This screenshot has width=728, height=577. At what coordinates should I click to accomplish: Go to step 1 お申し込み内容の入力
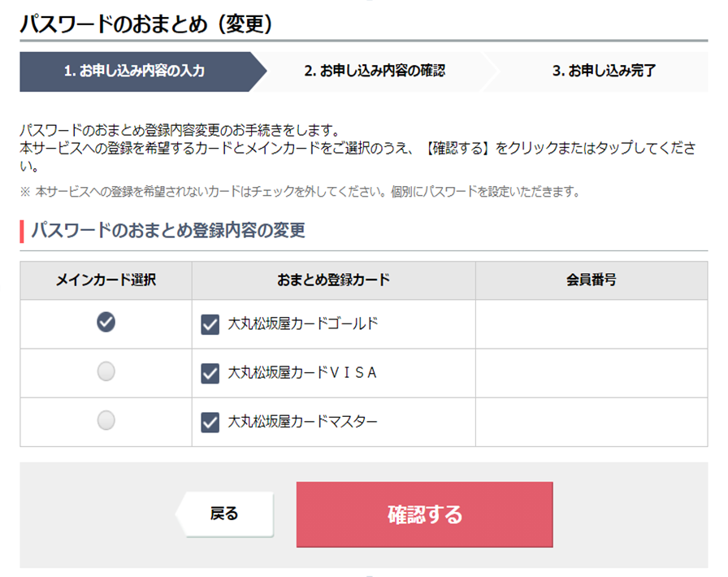pos(134,72)
